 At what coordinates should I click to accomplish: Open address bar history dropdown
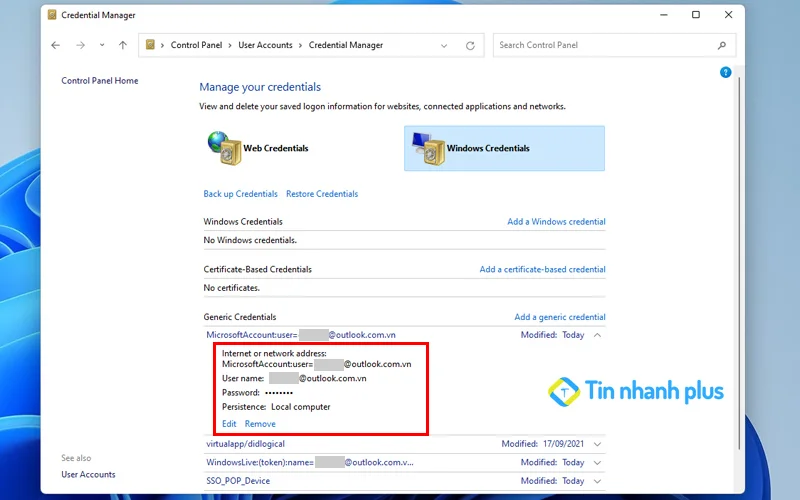(444, 45)
